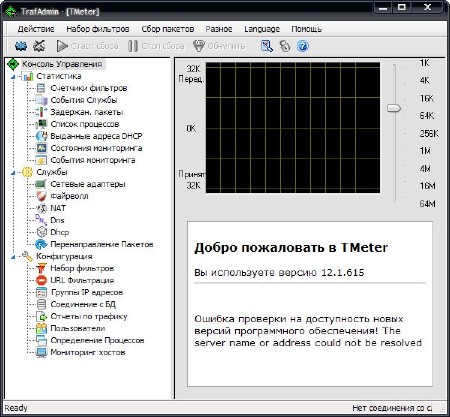
Task: Select the NAT icon in Службы
Action: pos(41,208)
